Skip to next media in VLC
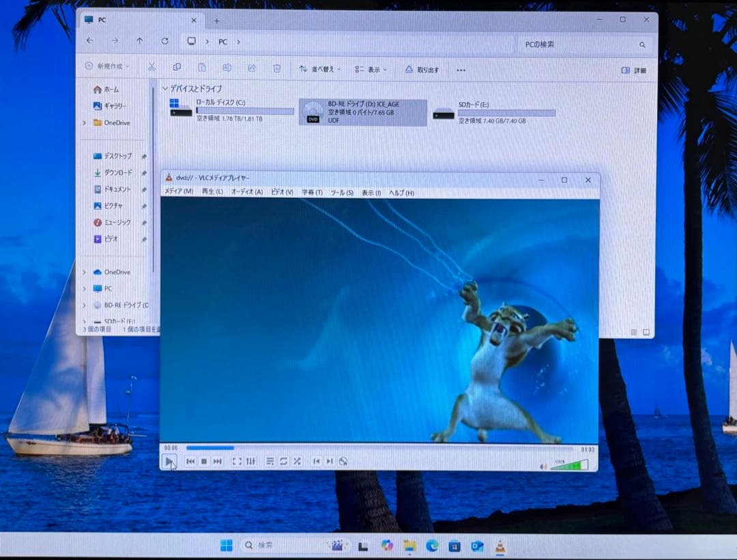The height and width of the screenshot is (560, 737). click(218, 461)
